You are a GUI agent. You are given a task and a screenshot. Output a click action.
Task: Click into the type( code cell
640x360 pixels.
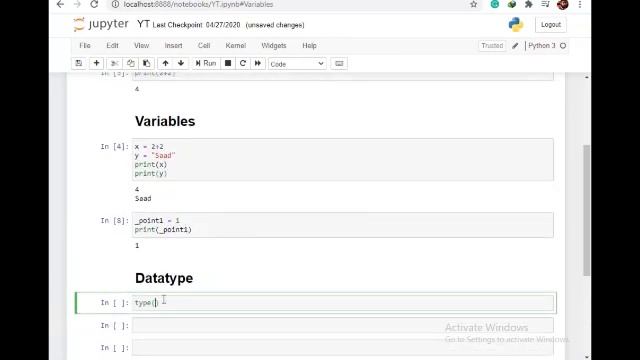[x=342, y=303]
